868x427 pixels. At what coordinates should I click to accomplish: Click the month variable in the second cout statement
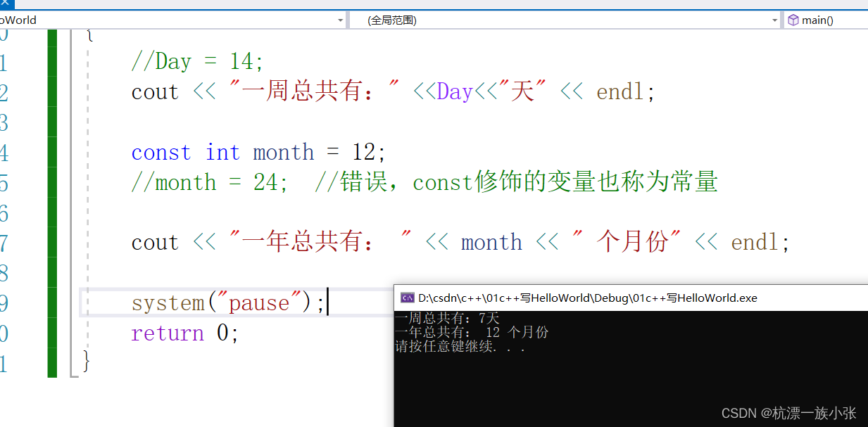click(491, 243)
